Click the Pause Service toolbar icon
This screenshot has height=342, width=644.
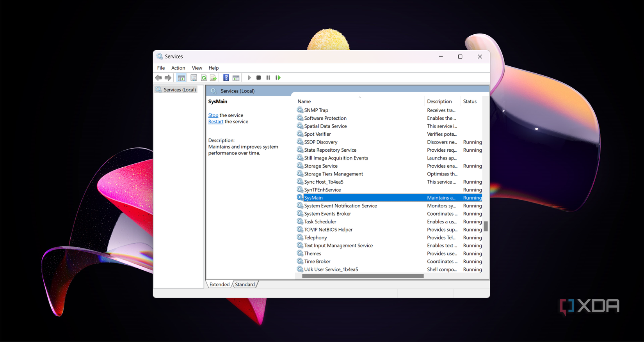click(x=268, y=78)
